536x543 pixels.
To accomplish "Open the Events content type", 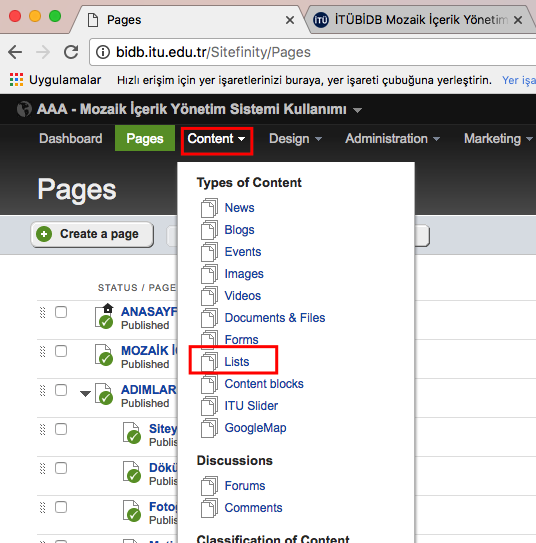I will (x=243, y=252).
